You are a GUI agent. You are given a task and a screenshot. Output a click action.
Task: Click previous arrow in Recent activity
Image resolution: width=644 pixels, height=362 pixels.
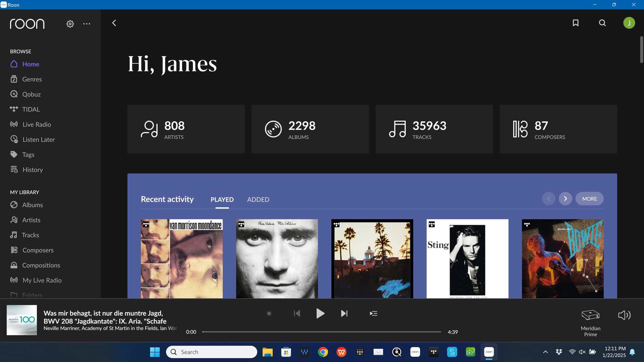pos(549,199)
